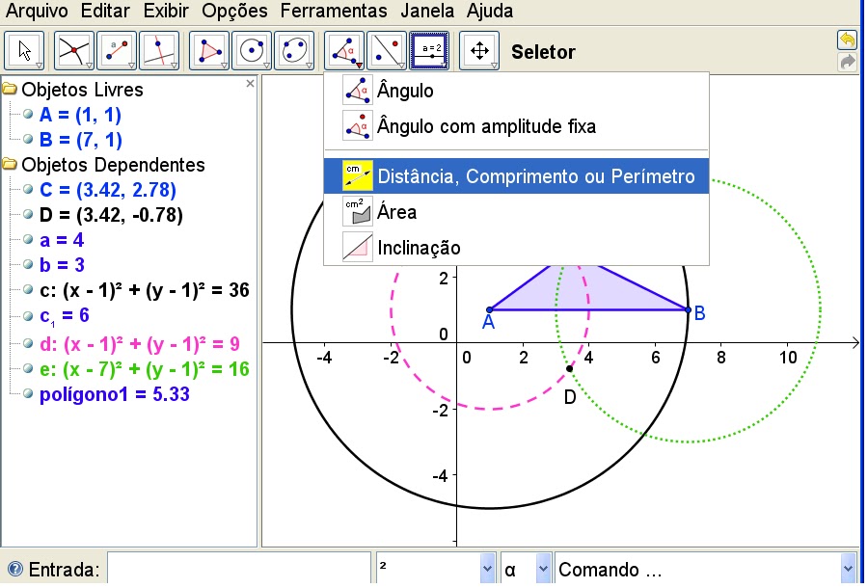This screenshot has height=588, width=868.
Task: Close the Objetos Livres panel
Action: [250, 84]
